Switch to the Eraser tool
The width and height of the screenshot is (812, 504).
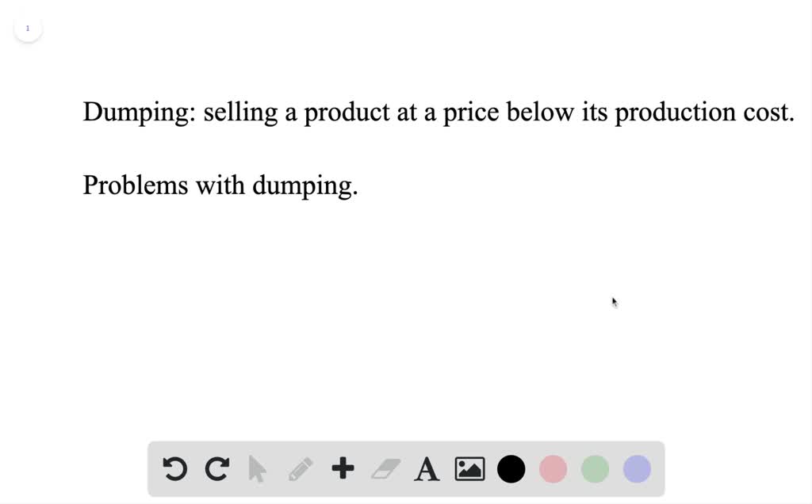[385, 468]
